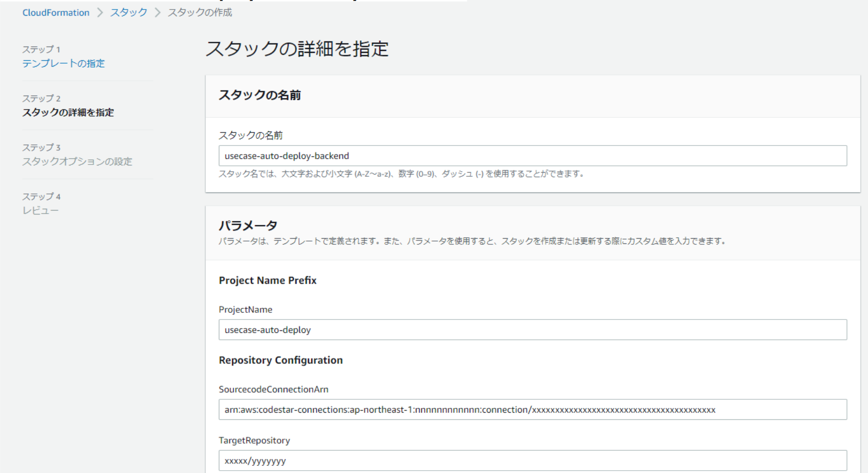868x473 pixels.
Task: Click the スタックの名前 panel header title
Action: click(x=260, y=95)
